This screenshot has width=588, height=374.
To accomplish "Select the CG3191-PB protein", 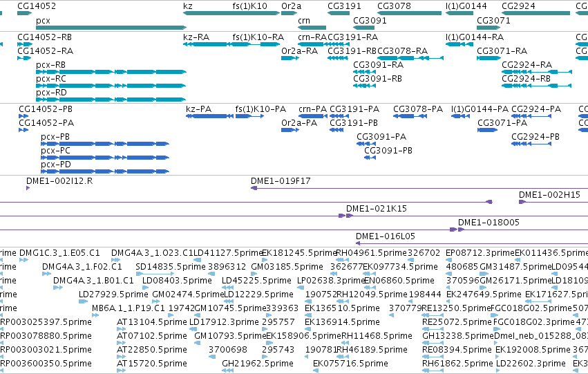I will [x=336, y=130].
